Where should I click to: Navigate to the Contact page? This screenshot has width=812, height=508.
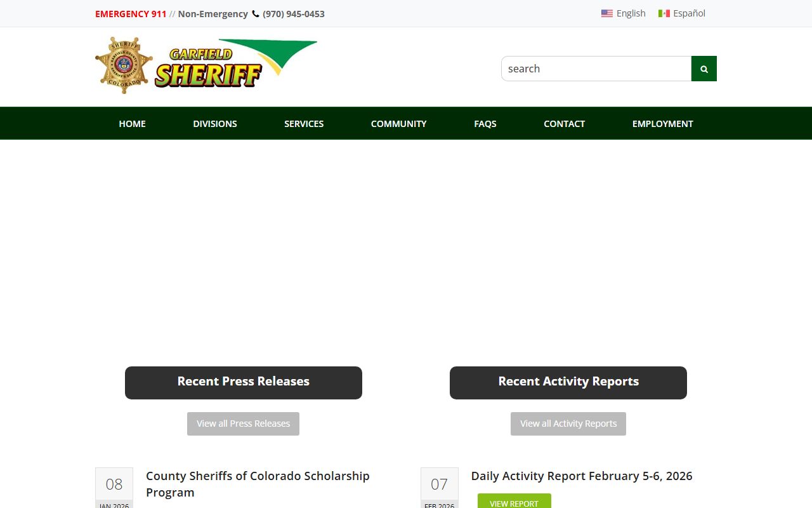564,124
